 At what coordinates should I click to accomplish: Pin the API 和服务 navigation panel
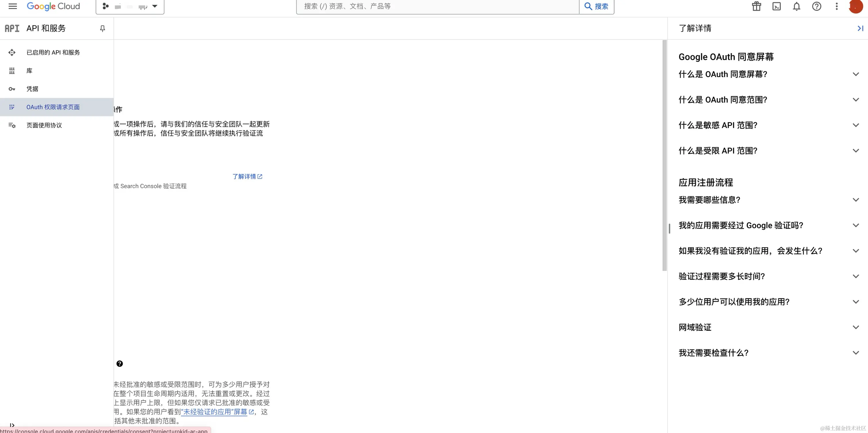pyautogui.click(x=102, y=28)
